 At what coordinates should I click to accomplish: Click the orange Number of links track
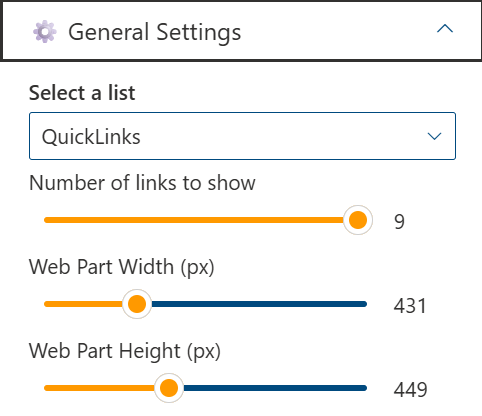[194, 220]
